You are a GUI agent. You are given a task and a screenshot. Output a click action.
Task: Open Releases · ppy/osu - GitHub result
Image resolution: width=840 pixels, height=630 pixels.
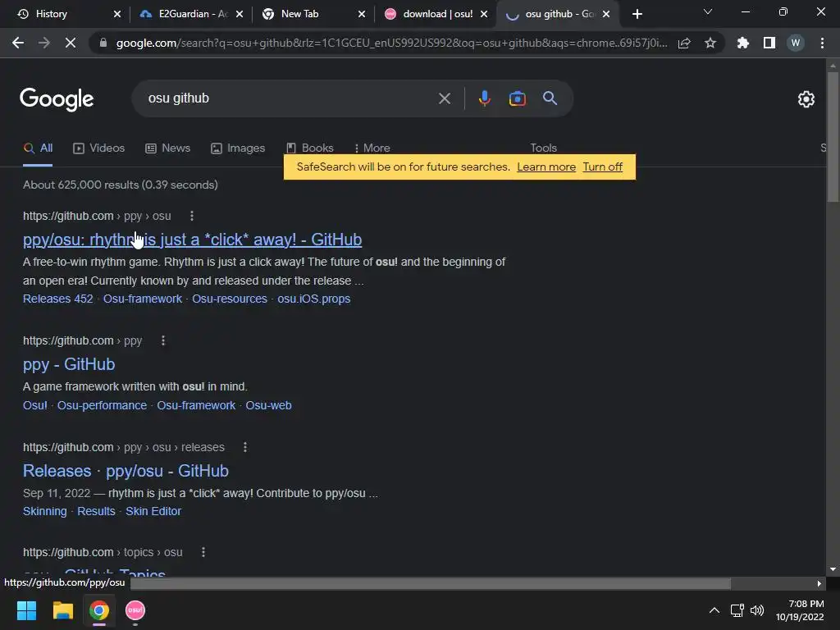tap(126, 471)
